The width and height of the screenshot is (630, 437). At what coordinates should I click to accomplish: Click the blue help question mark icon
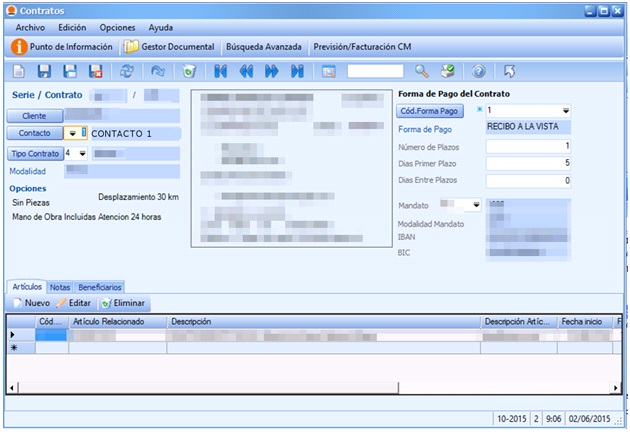tap(478, 71)
